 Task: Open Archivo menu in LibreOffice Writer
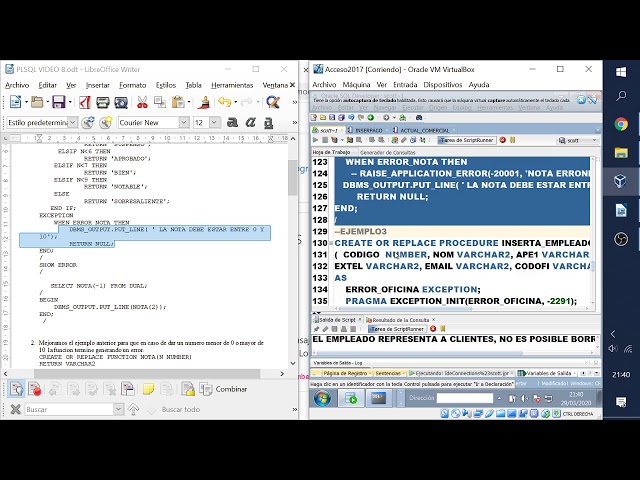[x=17, y=85]
